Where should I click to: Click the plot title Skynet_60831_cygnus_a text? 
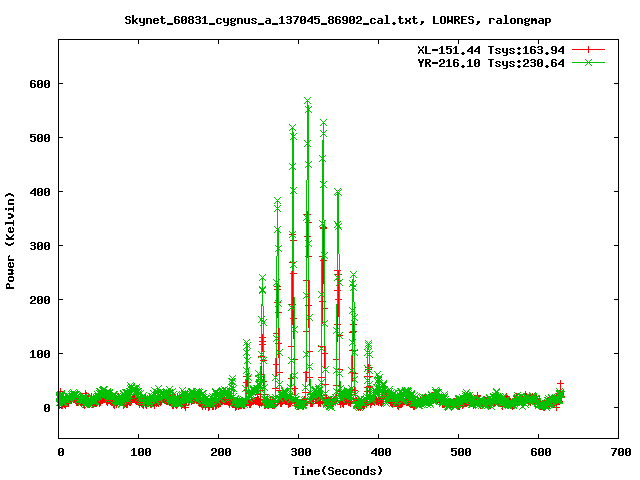pos(338,20)
